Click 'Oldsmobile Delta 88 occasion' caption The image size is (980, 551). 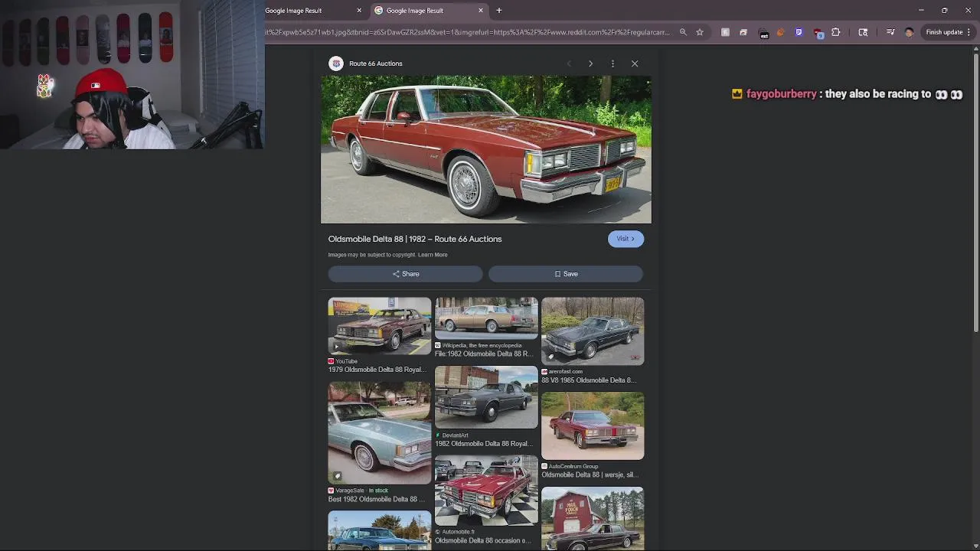[483, 541]
